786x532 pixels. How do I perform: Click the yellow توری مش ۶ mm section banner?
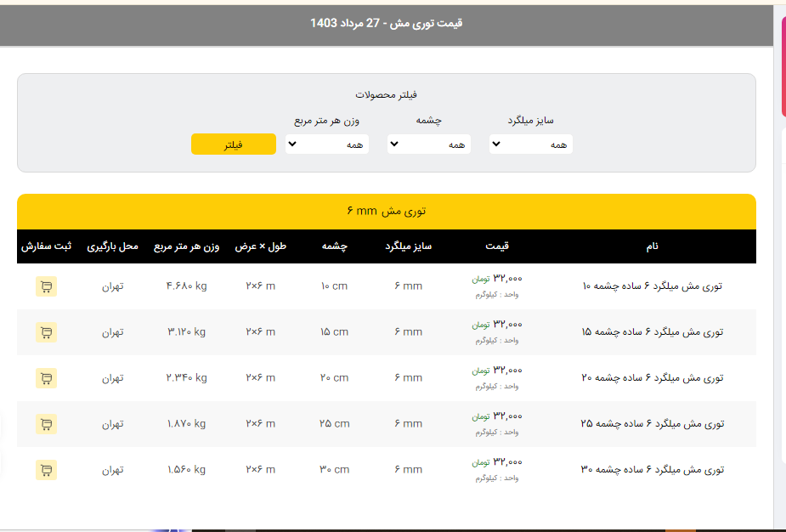(387, 212)
